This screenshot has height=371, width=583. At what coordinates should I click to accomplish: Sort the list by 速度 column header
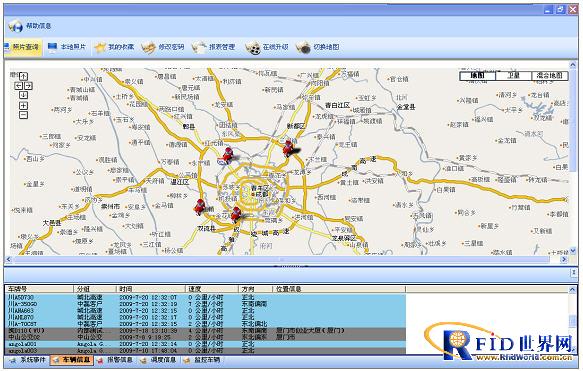(212, 289)
